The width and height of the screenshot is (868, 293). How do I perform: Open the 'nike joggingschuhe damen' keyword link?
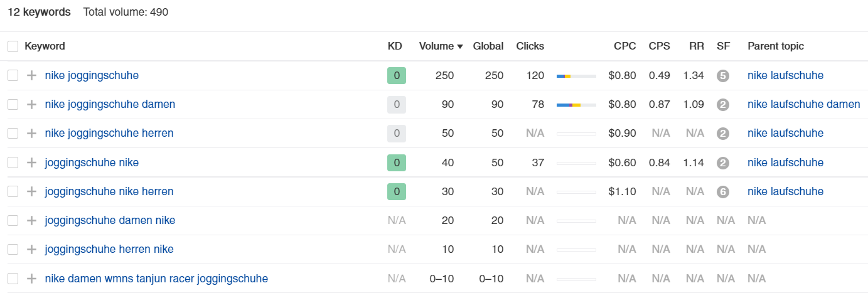click(x=110, y=105)
